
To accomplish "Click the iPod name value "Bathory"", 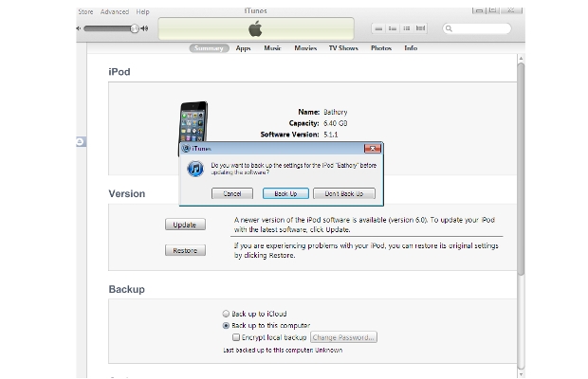I will 335,112.
